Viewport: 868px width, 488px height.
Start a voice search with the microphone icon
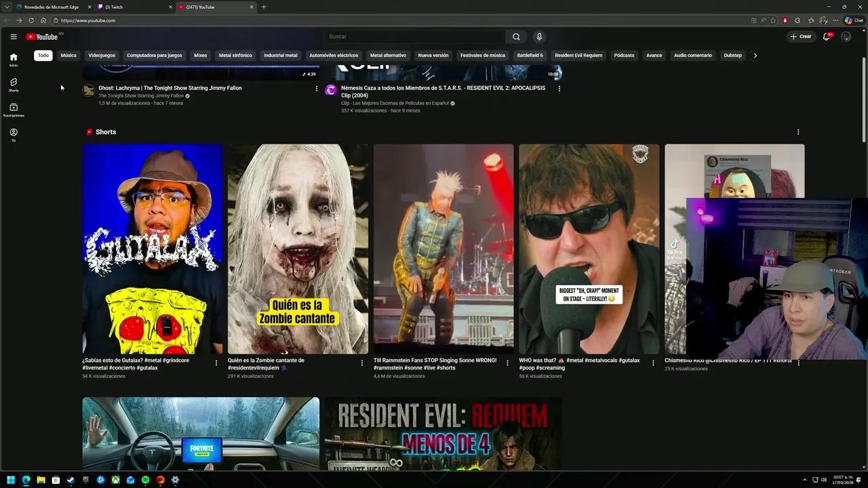[539, 37]
